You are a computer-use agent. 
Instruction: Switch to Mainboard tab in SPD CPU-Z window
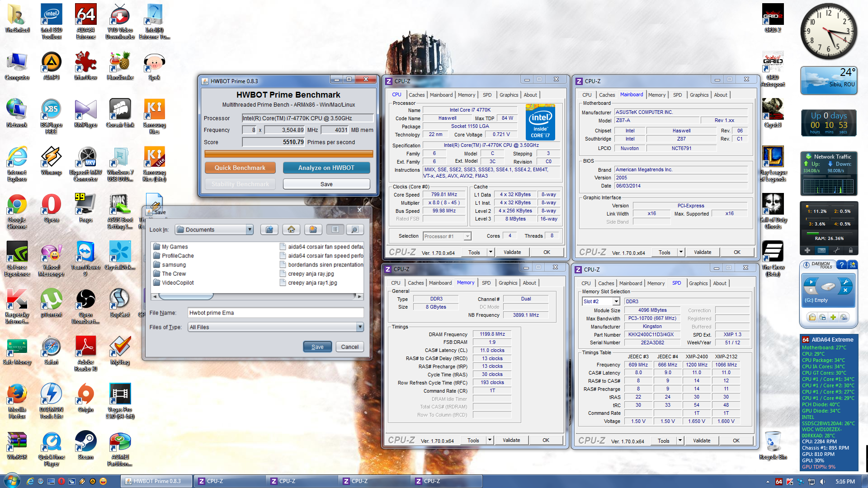630,283
